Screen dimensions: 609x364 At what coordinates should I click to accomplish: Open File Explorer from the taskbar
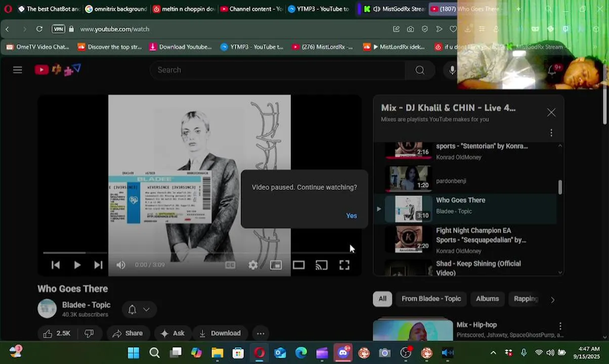[x=217, y=353]
